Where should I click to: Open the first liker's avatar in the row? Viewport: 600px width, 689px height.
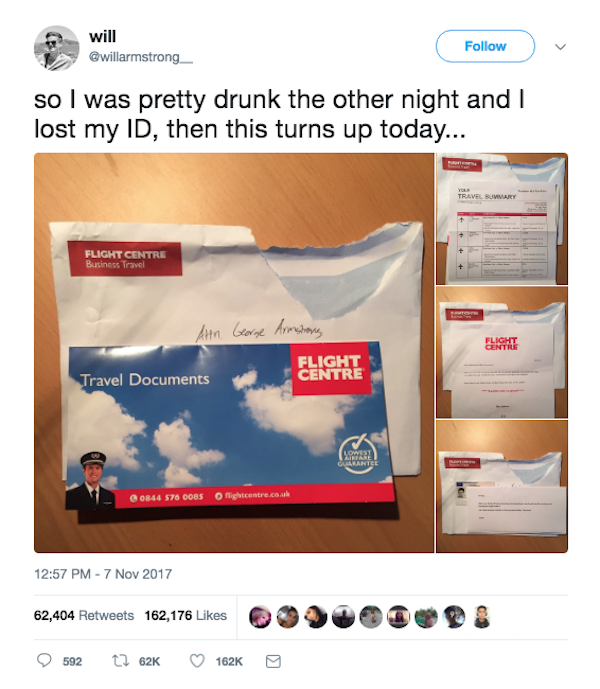click(x=260, y=616)
